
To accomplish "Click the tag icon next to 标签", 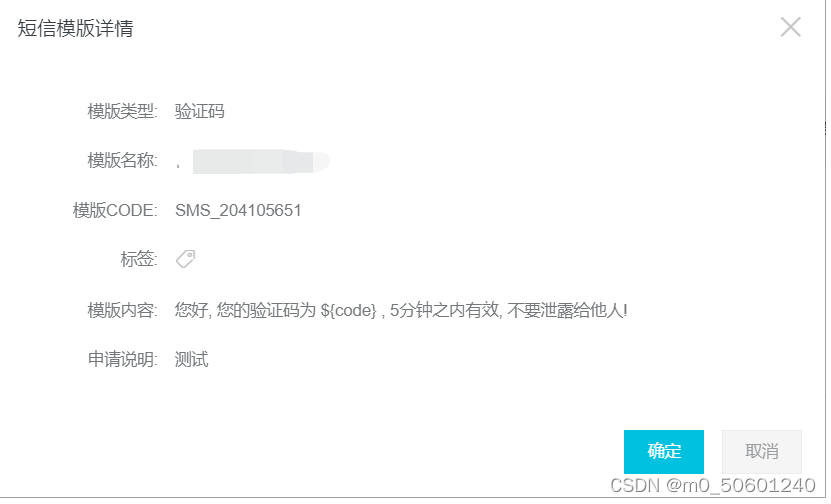I will [185, 259].
